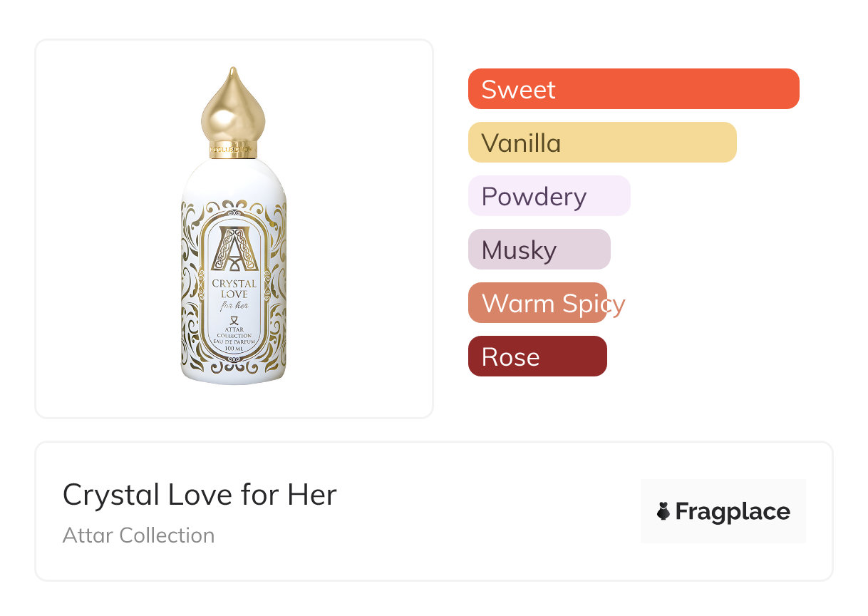Click the gold 'A' emblem on bottle
Image resolution: width=868 pixels, height=616 pixels.
234,249
